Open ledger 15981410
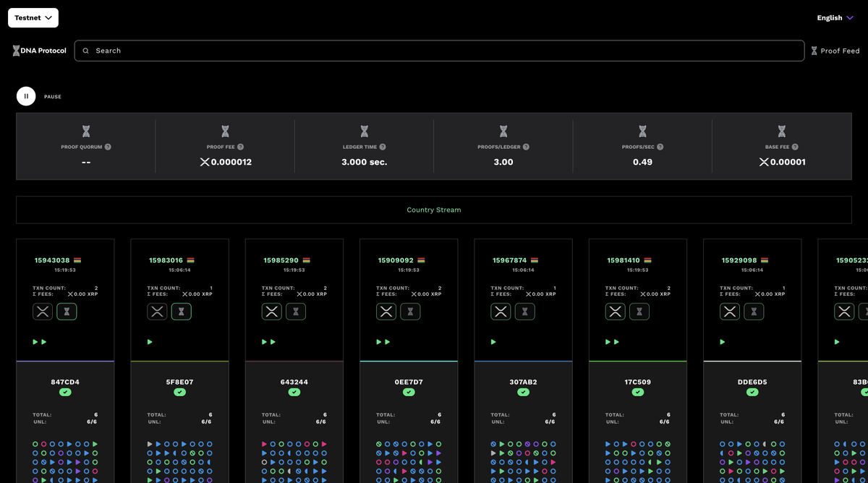 [x=625, y=260]
